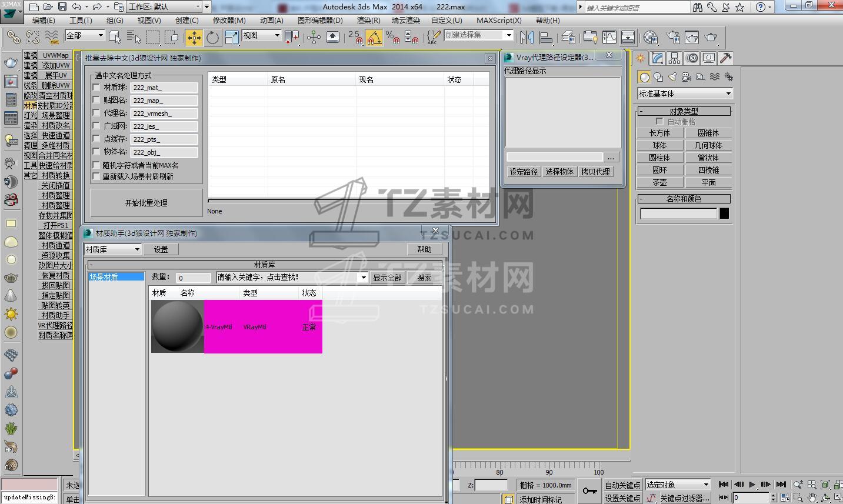Viewport: 843px width, 504px height.
Task: Open the 编辑(E) menu
Action: (44, 20)
